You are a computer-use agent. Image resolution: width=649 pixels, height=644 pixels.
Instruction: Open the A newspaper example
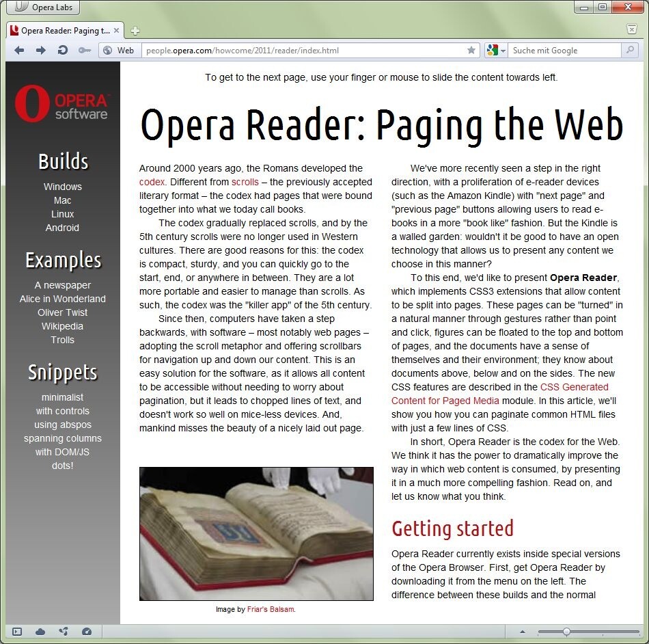tap(62, 285)
